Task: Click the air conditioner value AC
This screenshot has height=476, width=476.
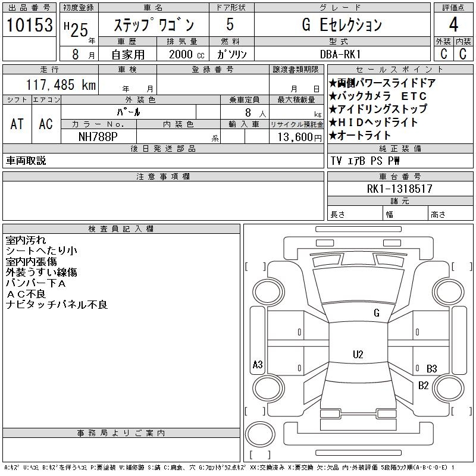Action: pos(46,124)
